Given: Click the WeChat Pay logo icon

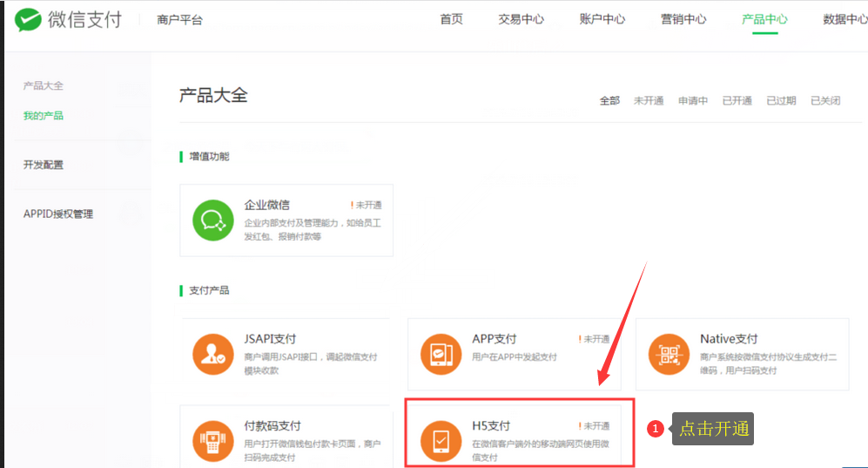Looking at the screenshot, I should point(29,19).
